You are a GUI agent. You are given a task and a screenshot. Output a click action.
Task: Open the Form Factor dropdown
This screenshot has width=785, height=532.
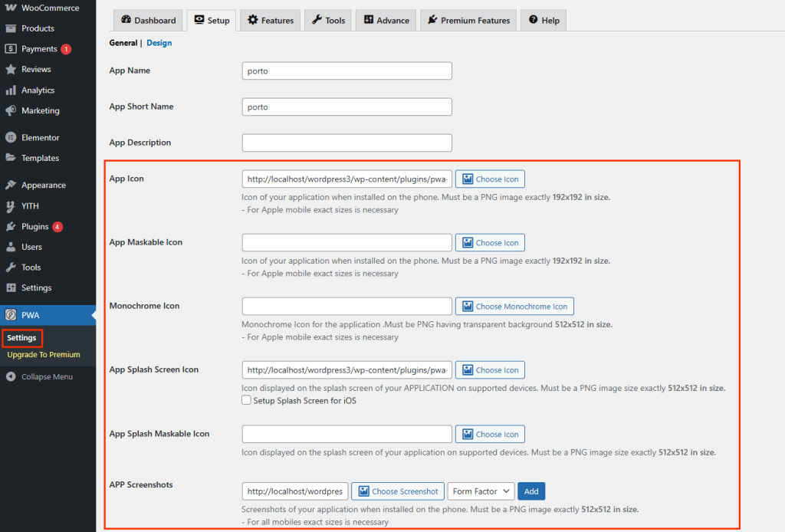point(481,491)
